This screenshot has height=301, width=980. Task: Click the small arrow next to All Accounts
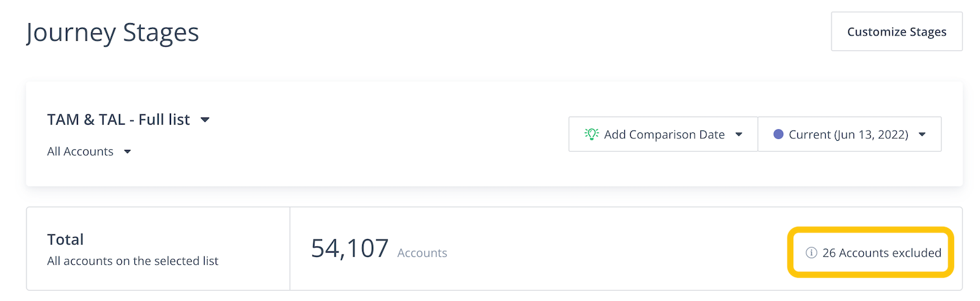(x=127, y=152)
